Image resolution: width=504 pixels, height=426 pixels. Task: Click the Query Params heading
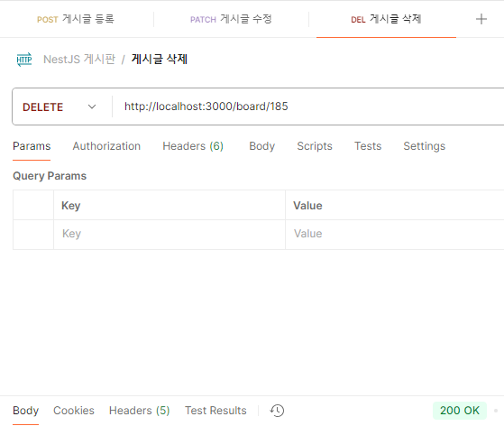click(x=50, y=176)
